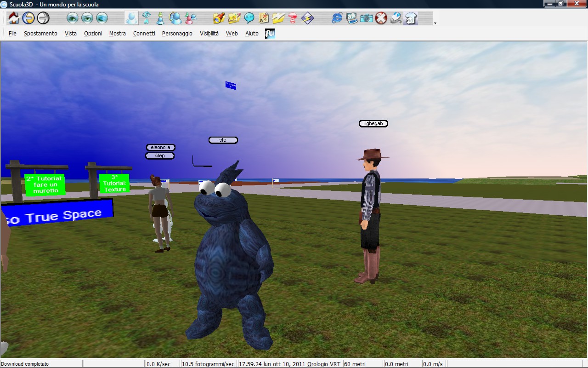Open the Personaggio menu
Screen dimensions: 588x368
click(177, 34)
